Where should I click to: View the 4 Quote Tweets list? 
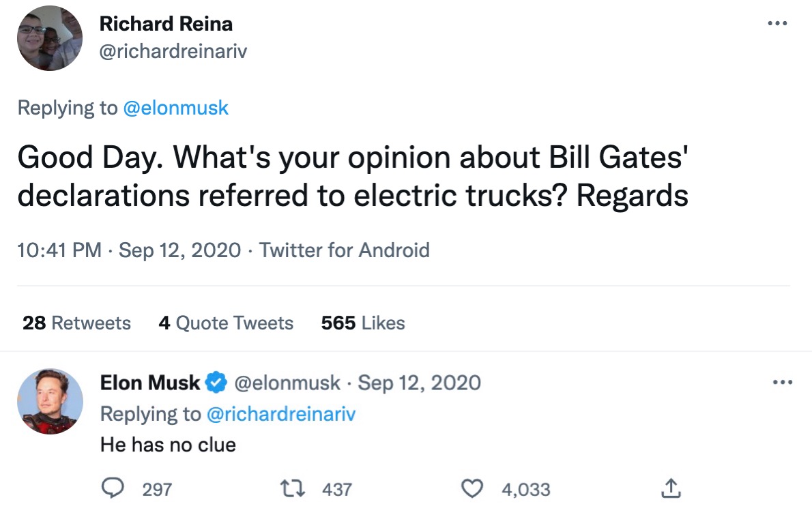click(226, 323)
